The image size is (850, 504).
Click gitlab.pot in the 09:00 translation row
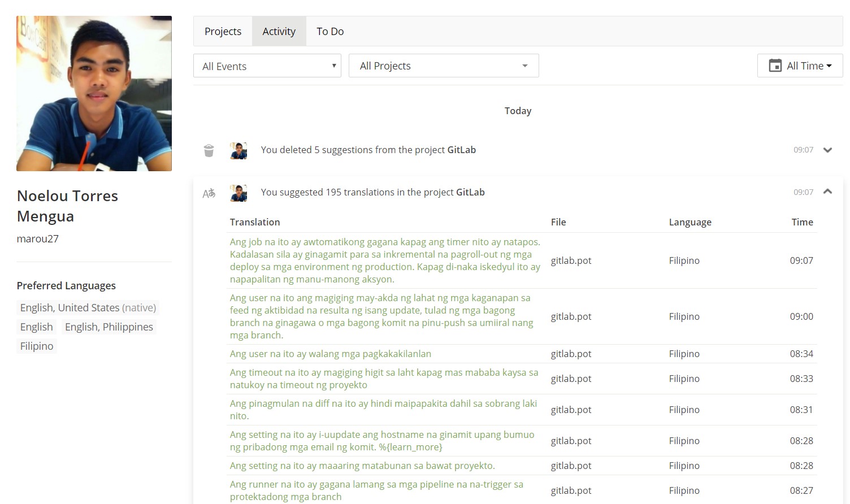pyautogui.click(x=571, y=316)
